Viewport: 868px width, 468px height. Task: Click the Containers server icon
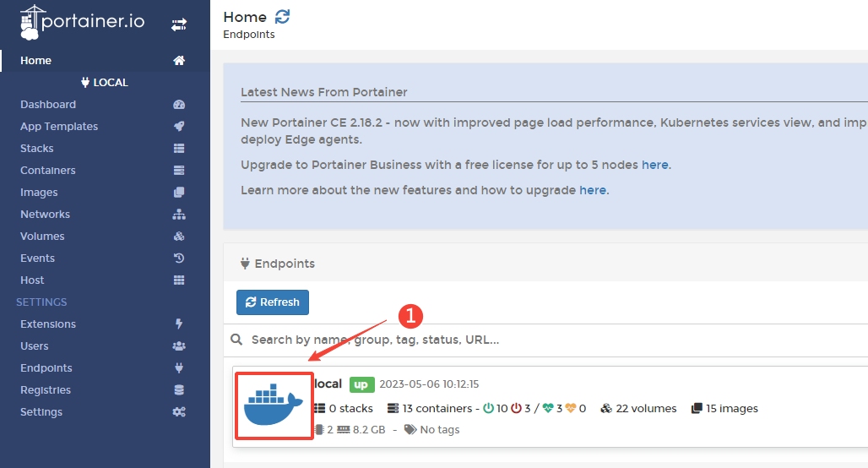point(179,170)
